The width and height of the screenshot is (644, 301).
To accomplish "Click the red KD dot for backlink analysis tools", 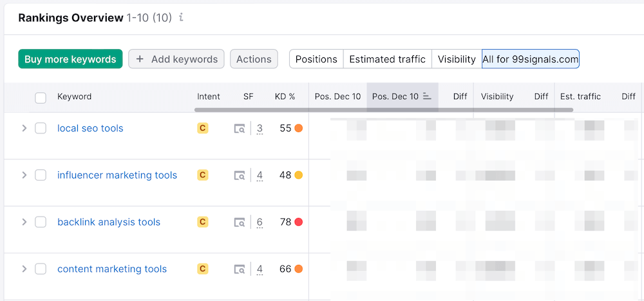I will pos(298,222).
